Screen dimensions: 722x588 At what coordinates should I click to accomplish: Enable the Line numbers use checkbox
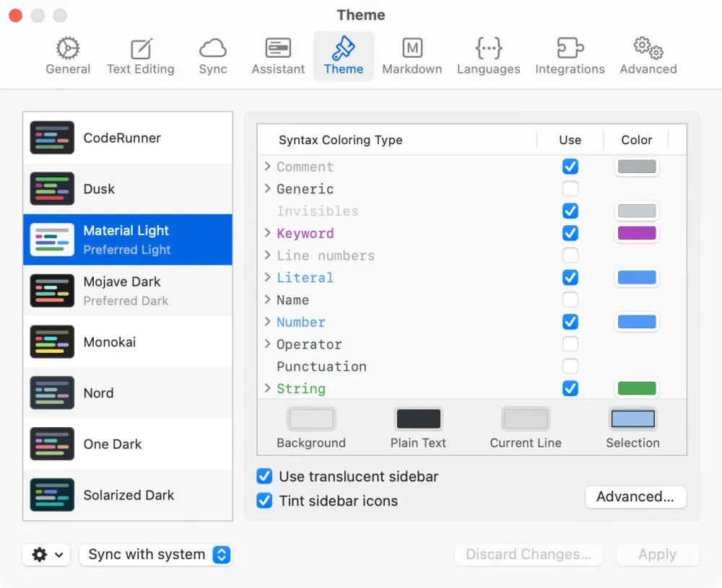[x=570, y=255]
